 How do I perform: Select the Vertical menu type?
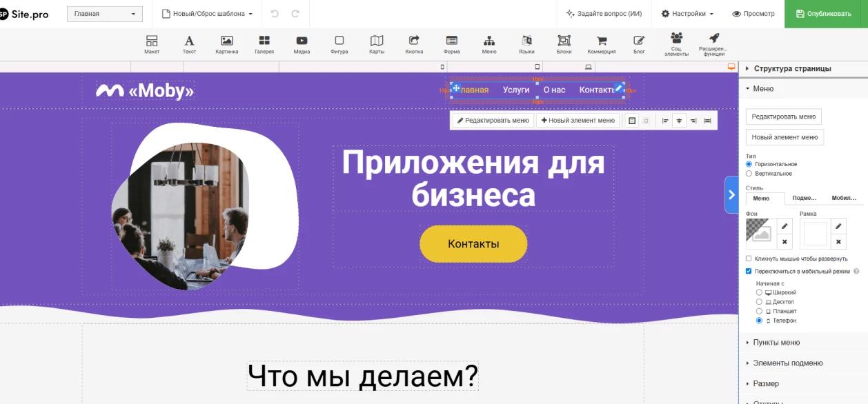[x=749, y=174]
